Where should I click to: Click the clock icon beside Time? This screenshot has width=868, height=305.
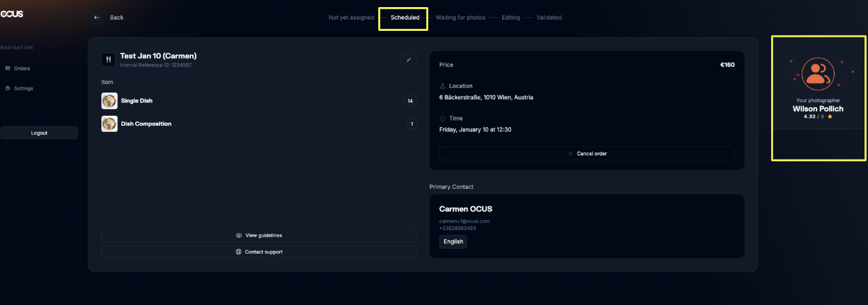(x=442, y=119)
